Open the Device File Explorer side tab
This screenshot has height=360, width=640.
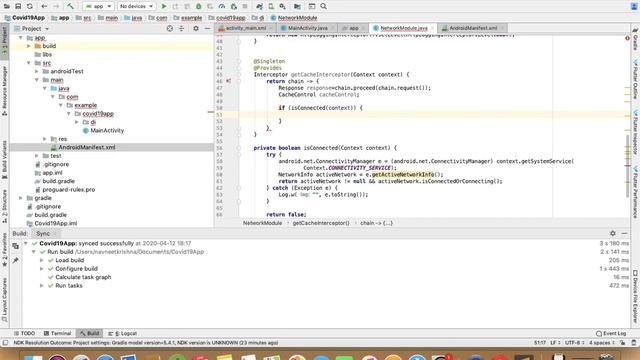click(x=635, y=296)
